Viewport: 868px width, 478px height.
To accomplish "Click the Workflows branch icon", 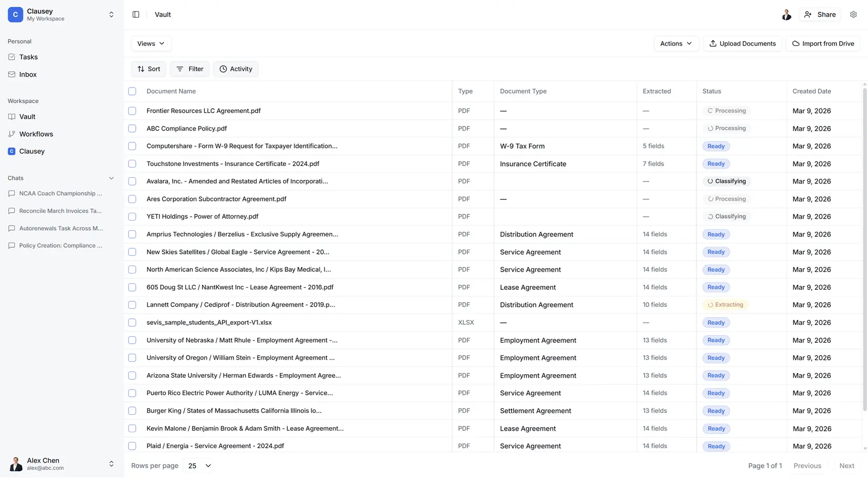I will (12, 134).
